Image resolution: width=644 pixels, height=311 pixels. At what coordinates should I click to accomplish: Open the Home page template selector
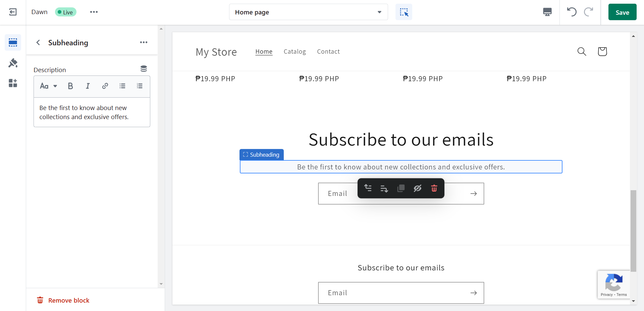(x=309, y=12)
